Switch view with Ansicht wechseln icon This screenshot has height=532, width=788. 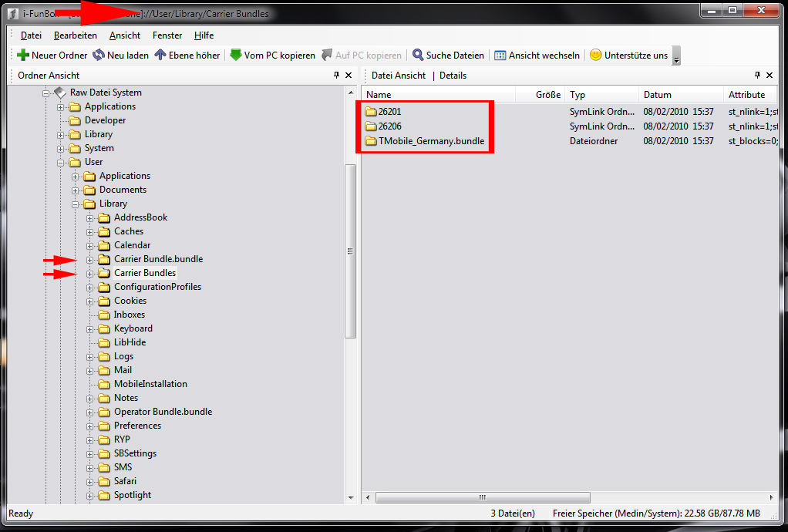coord(500,56)
